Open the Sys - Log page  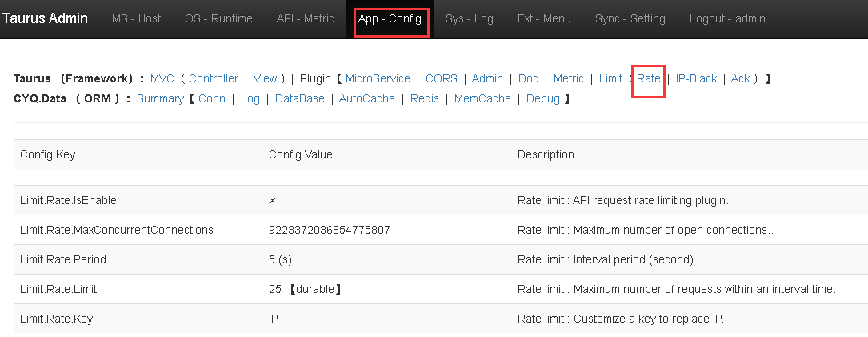click(x=469, y=18)
